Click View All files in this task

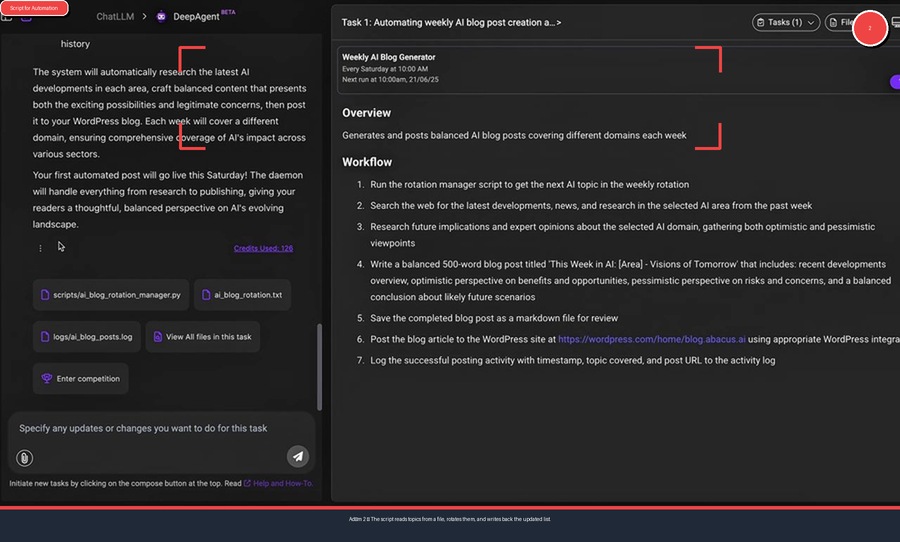click(202, 337)
